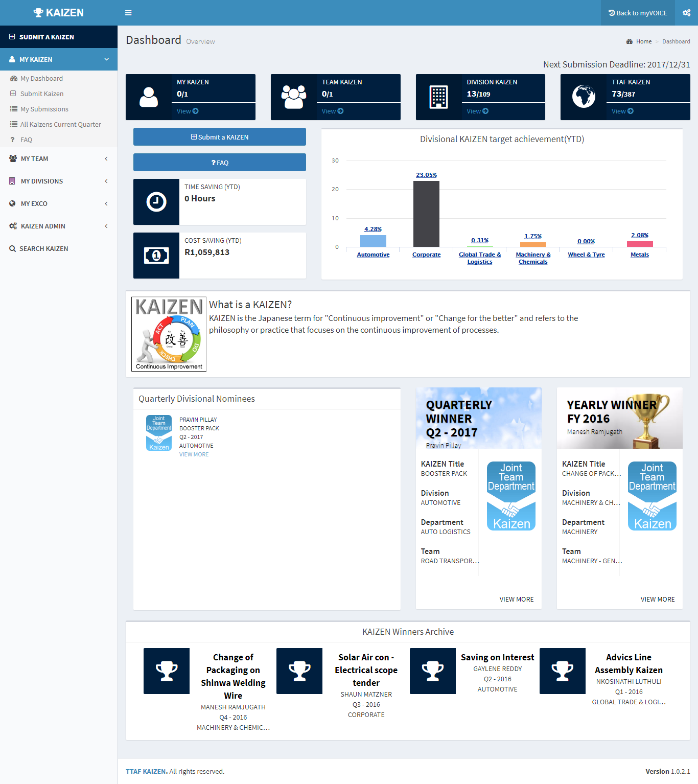698x784 pixels.
Task: Open the first trophy in Winners Archive
Action: coord(167,671)
